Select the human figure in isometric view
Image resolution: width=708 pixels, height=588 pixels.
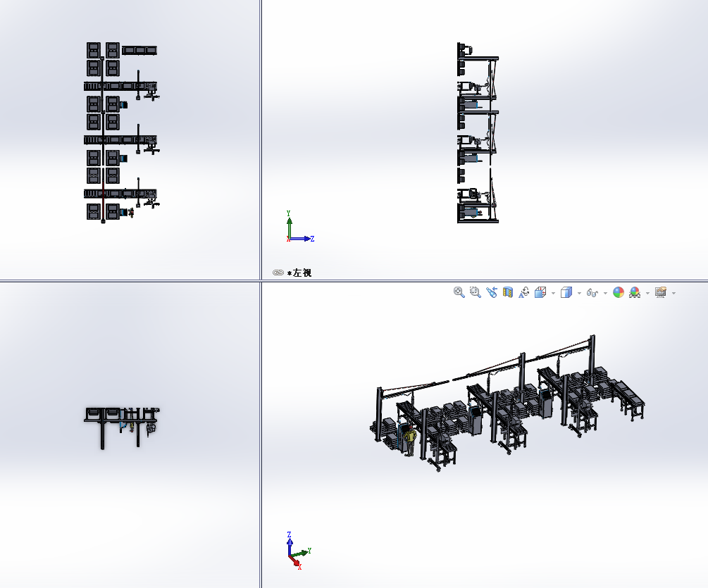point(410,441)
